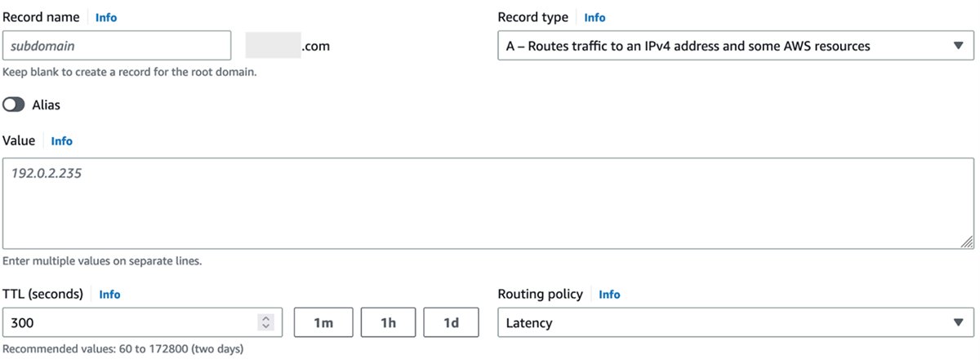
Task: Set TTL to one hour with 1h
Action: 388,323
